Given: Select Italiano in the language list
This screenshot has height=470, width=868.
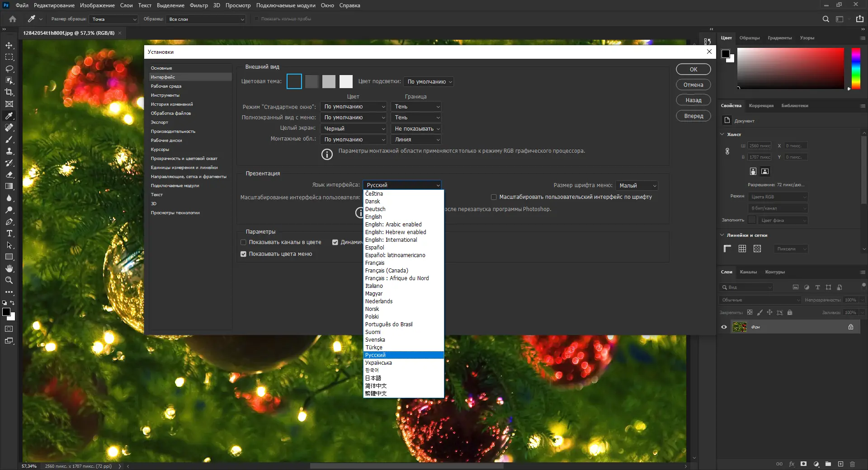Looking at the screenshot, I should [x=403, y=286].
